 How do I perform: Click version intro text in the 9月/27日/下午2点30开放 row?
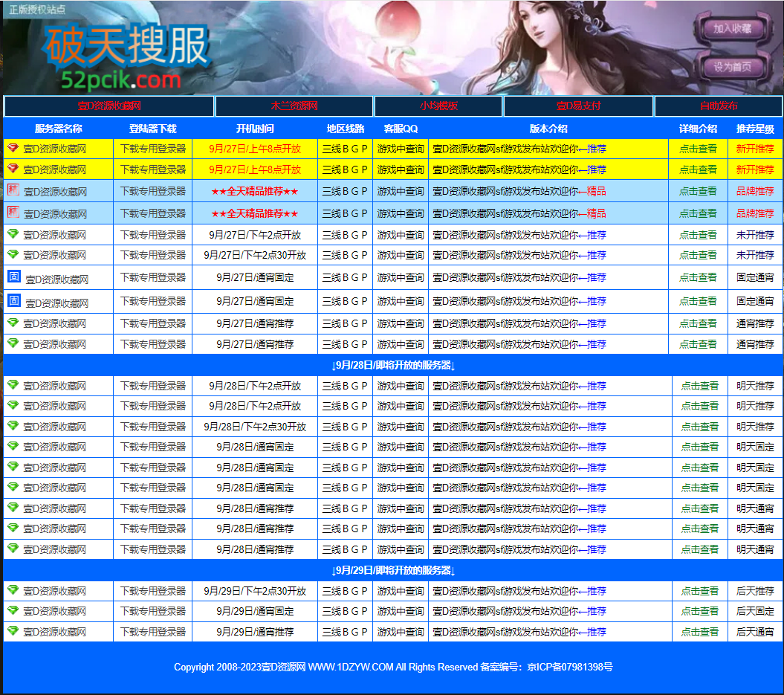click(x=519, y=255)
